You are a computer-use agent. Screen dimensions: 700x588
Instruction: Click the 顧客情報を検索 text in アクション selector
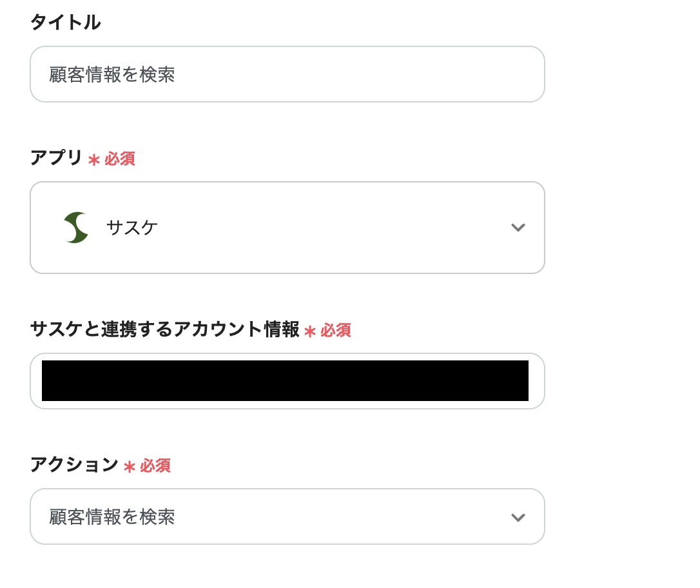coord(112,517)
